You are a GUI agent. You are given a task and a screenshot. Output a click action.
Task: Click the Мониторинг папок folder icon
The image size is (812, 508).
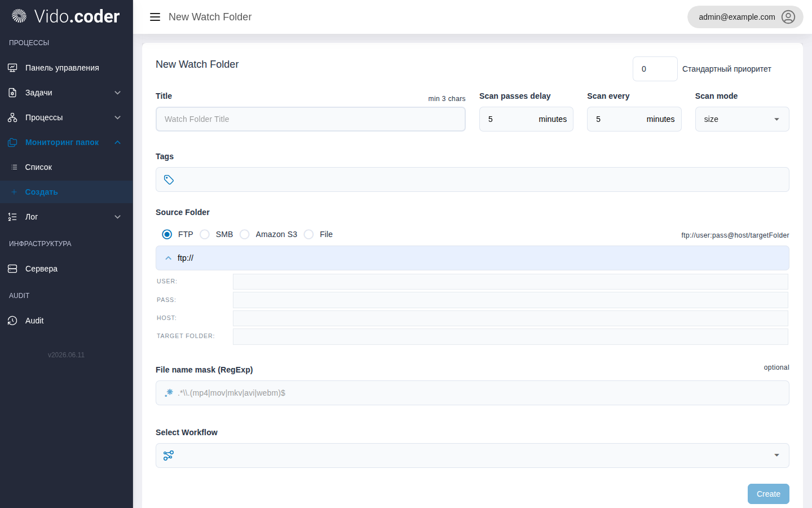tap(12, 142)
